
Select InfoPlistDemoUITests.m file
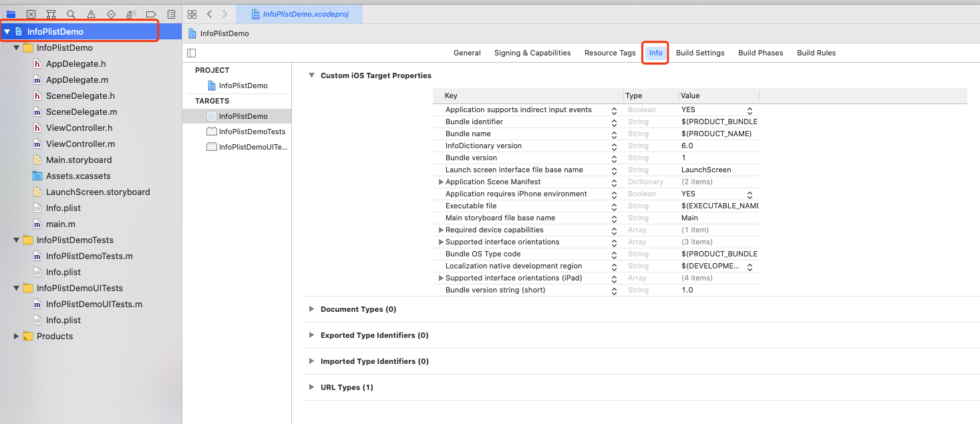tap(94, 304)
